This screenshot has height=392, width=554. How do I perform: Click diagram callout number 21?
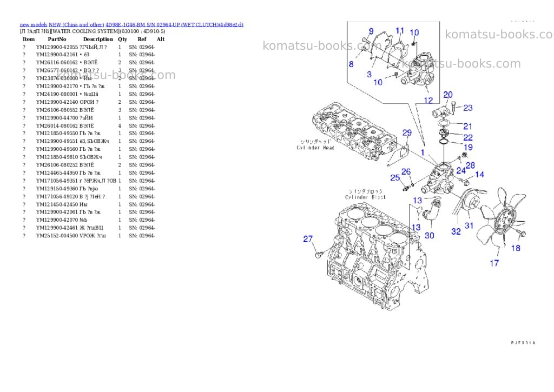(x=468, y=126)
